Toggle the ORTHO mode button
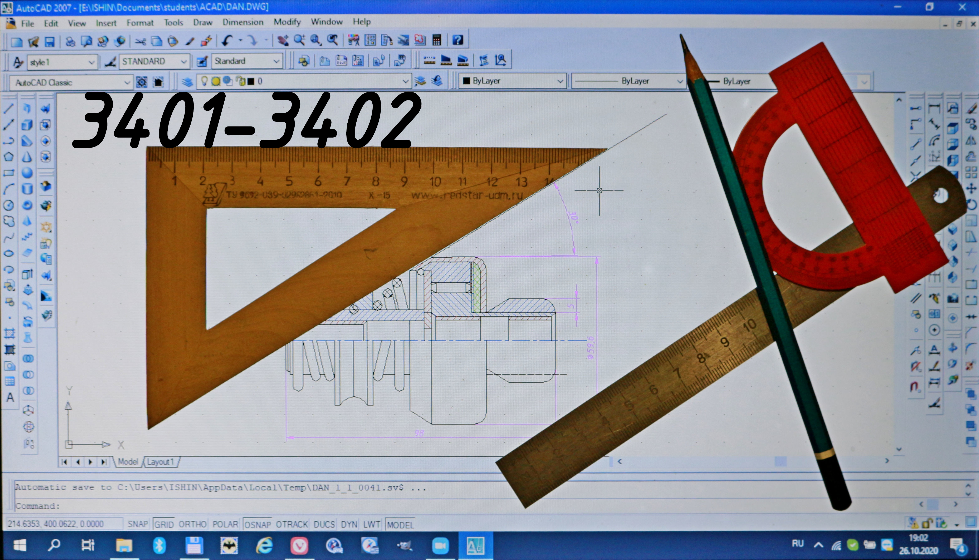 (x=192, y=524)
